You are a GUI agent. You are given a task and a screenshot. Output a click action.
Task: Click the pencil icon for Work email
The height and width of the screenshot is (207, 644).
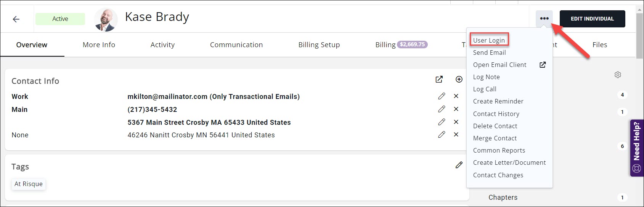(x=442, y=96)
